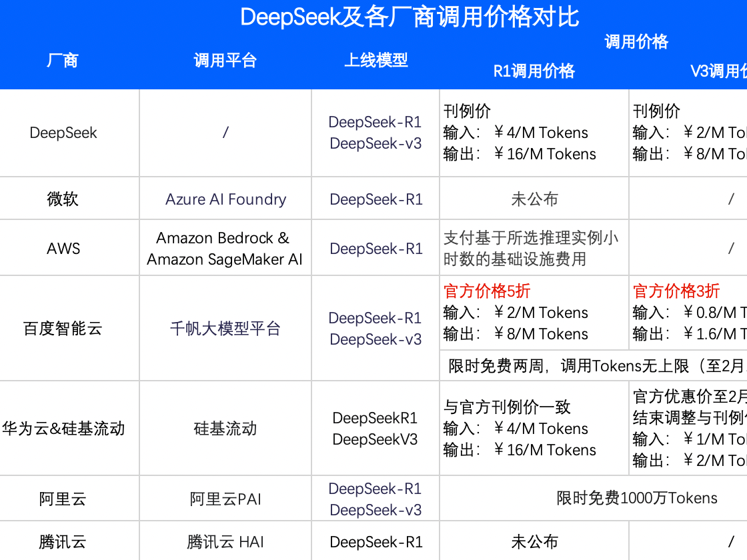The height and width of the screenshot is (560, 747).
Task: Click "DeepSeek-R1" in the 百度智能云 row
Action: (376, 317)
